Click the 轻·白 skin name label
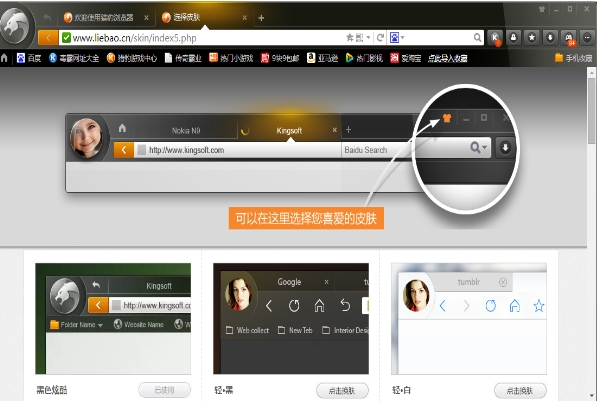Screen dimensions: 609x403 tap(402, 390)
